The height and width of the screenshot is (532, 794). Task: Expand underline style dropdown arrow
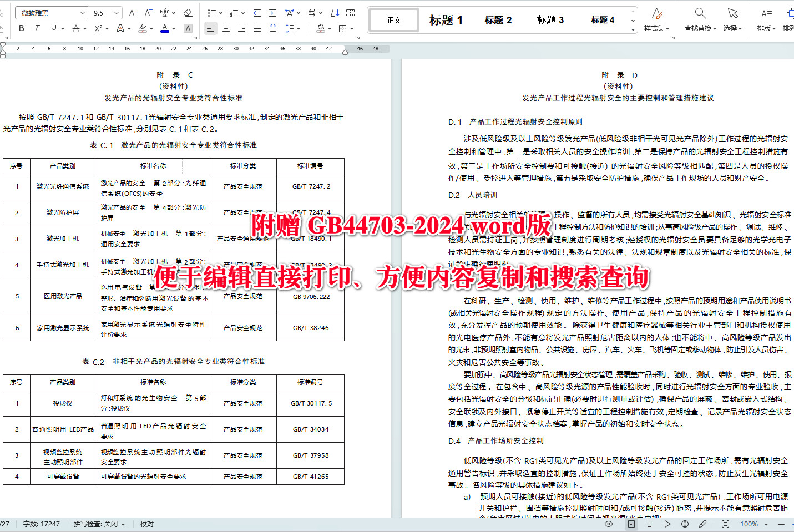click(x=63, y=28)
